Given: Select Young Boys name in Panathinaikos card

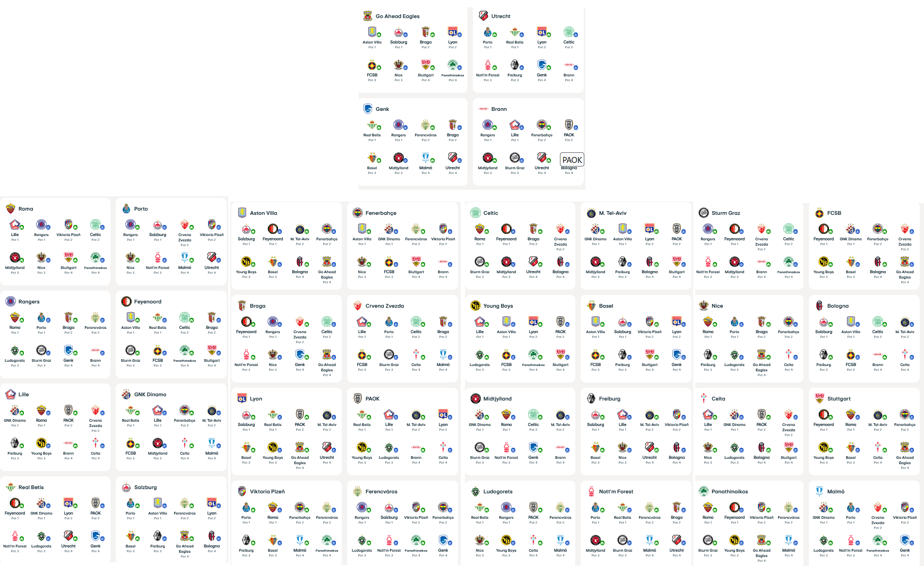Looking at the screenshot, I should pyautogui.click(x=735, y=551).
